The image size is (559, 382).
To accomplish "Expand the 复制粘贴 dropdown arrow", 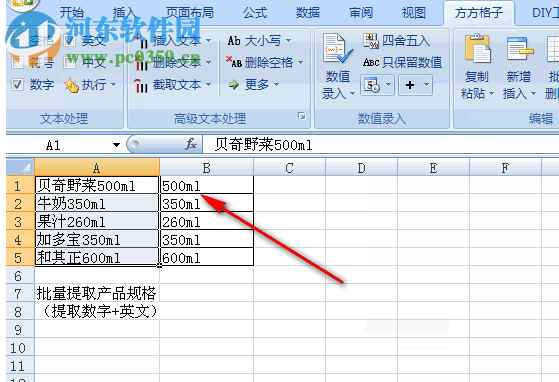I will (x=491, y=94).
